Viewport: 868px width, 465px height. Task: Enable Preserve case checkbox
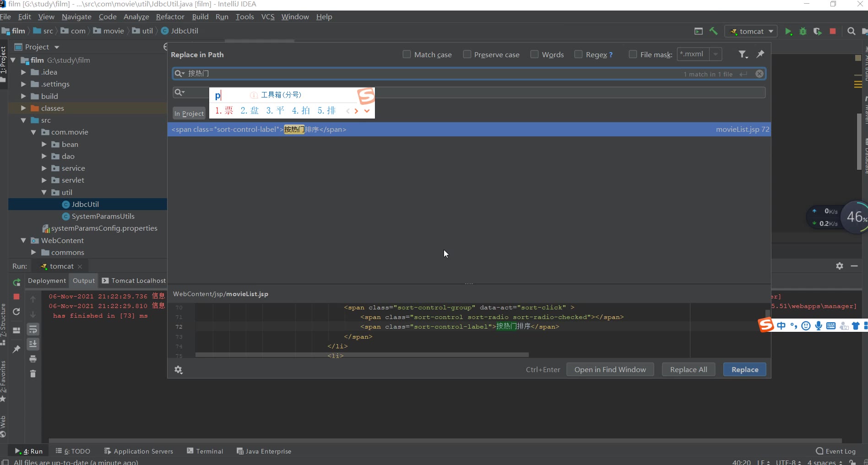467,54
